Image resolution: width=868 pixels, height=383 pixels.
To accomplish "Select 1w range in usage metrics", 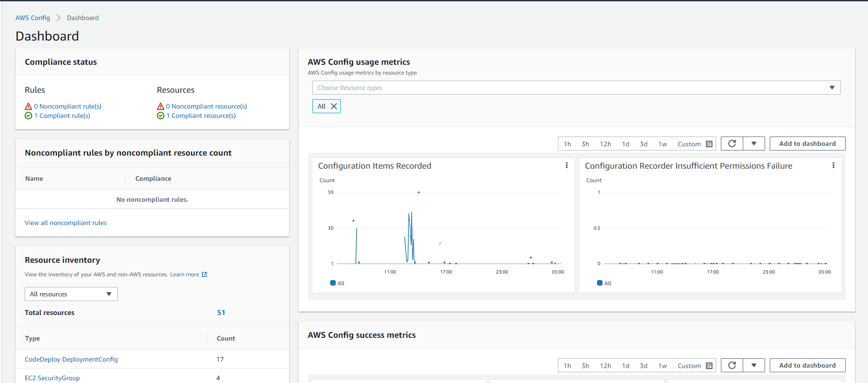I will pos(662,144).
